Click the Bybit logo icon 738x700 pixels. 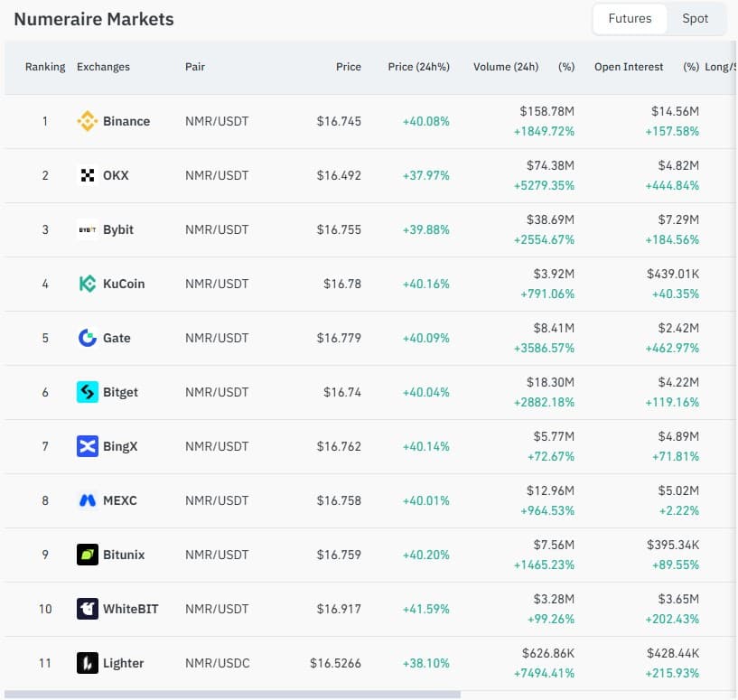88,229
